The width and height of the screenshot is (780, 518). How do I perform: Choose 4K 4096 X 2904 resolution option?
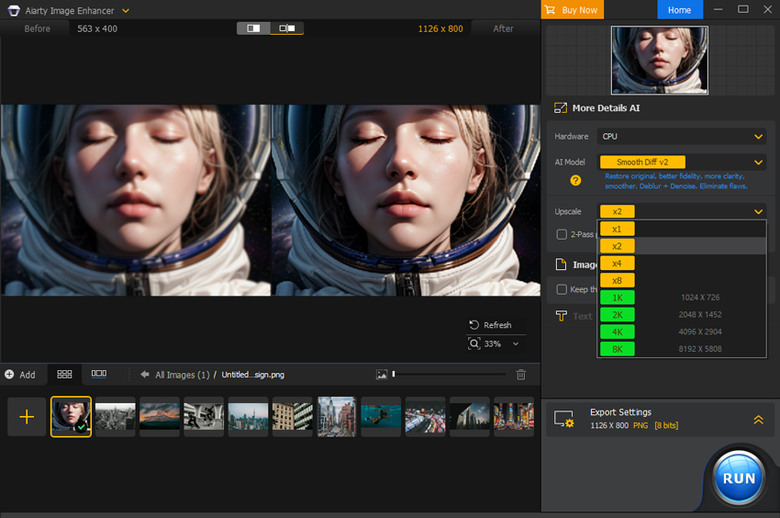click(682, 331)
